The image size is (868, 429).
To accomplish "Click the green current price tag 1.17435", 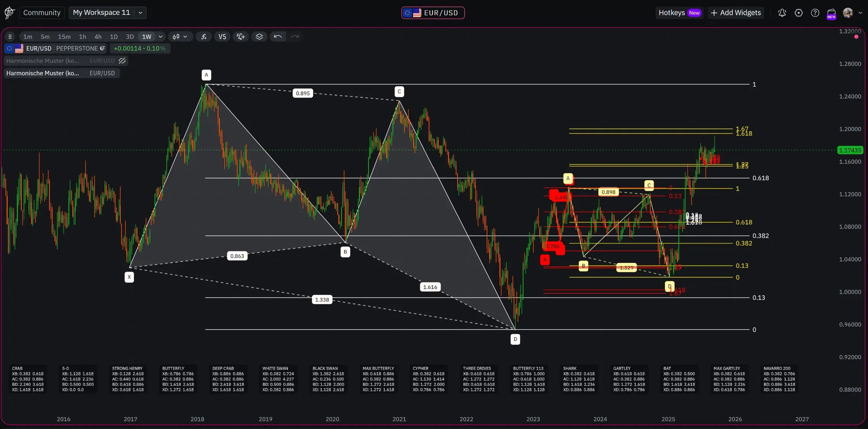I will pyautogui.click(x=850, y=150).
